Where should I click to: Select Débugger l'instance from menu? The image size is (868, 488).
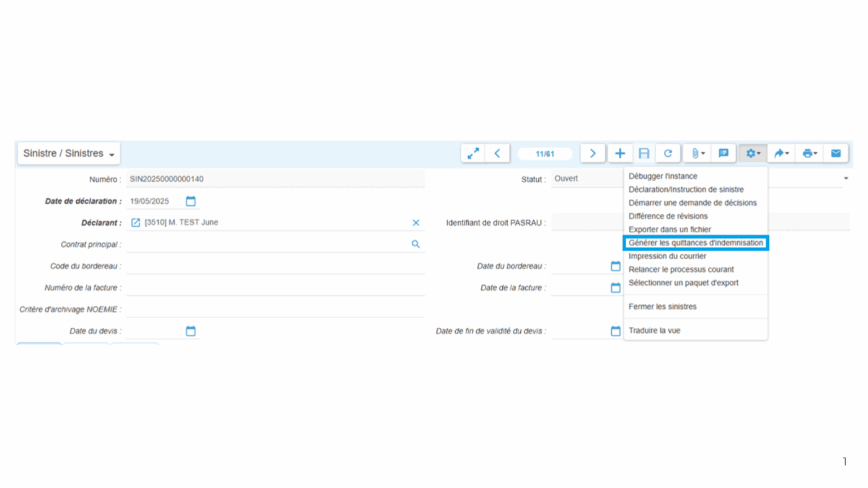tap(663, 176)
